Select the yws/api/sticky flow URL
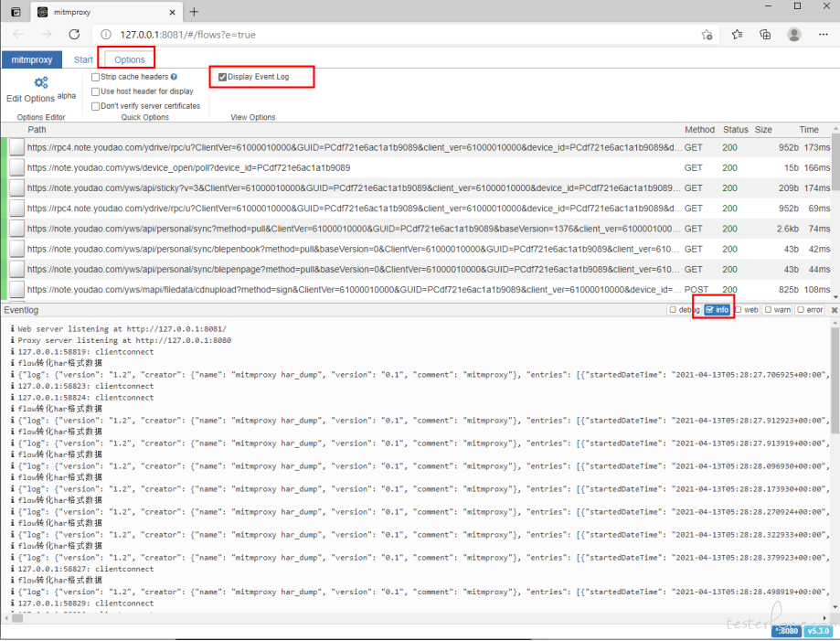Screen dimensions: 840x641 (354, 188)
